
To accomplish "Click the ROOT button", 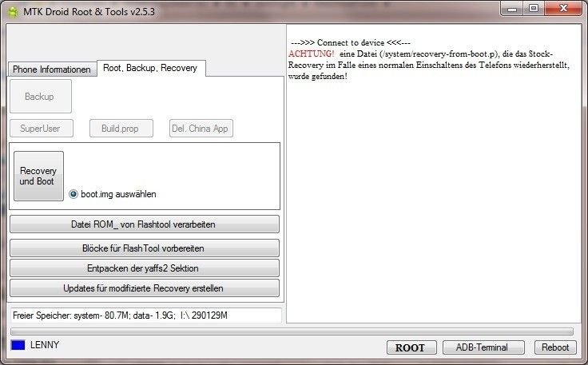I will point(411,347).
